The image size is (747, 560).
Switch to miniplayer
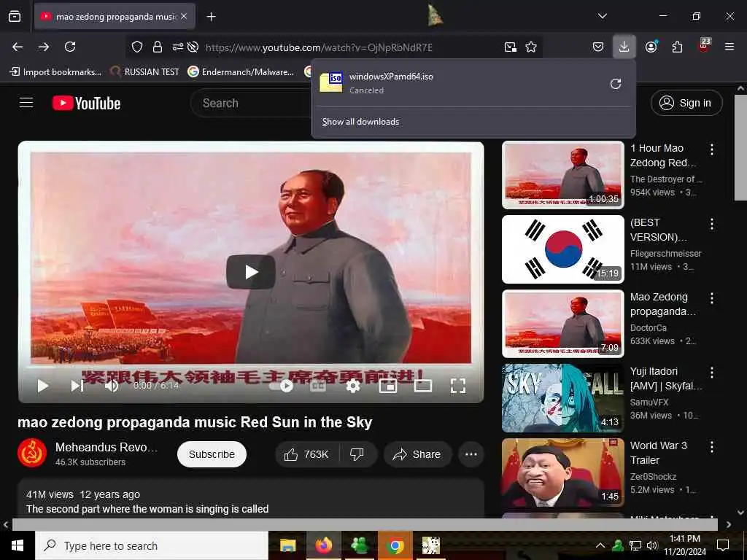(388, 386)
